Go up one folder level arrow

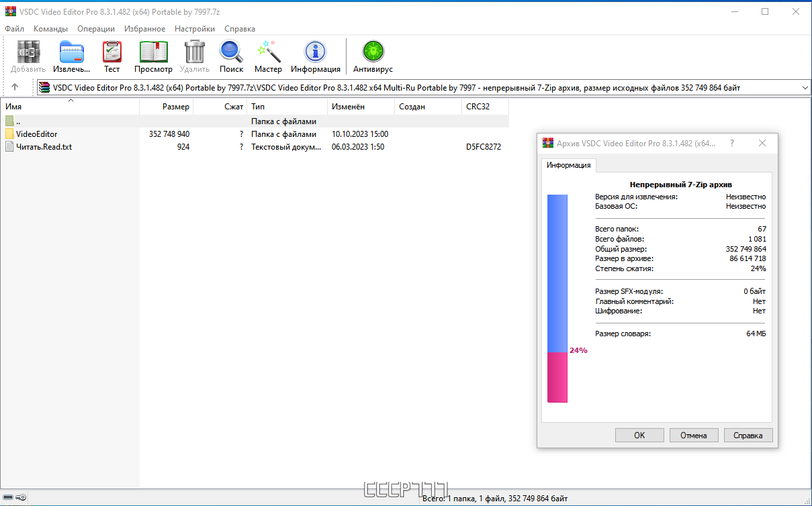(15, 87)
